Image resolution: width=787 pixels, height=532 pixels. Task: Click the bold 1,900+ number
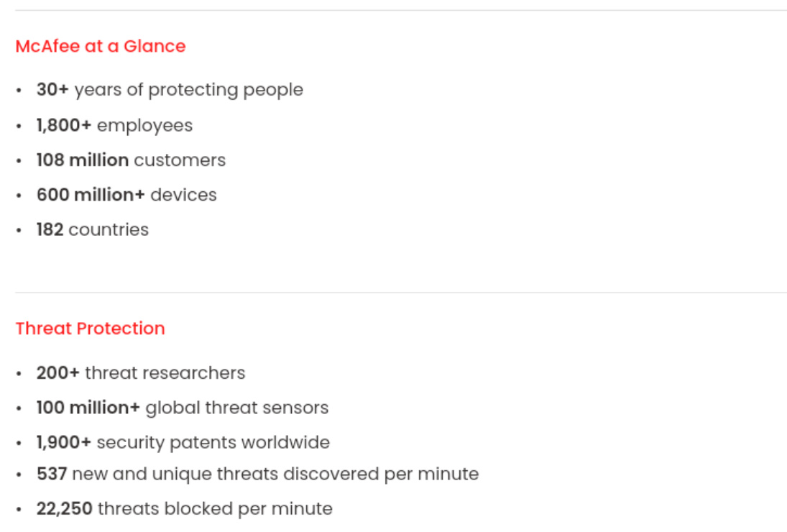coord(64,442)
